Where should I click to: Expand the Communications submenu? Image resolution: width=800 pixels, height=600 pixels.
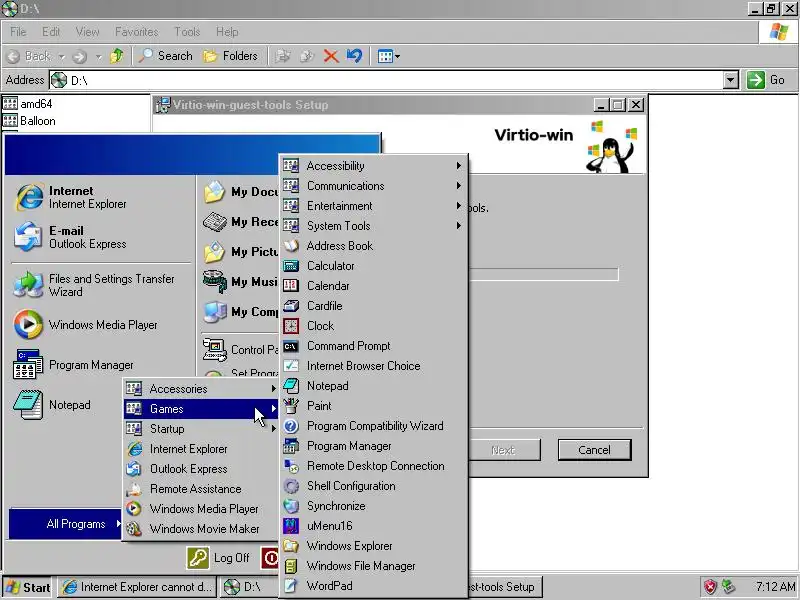(x=373, y=186)
